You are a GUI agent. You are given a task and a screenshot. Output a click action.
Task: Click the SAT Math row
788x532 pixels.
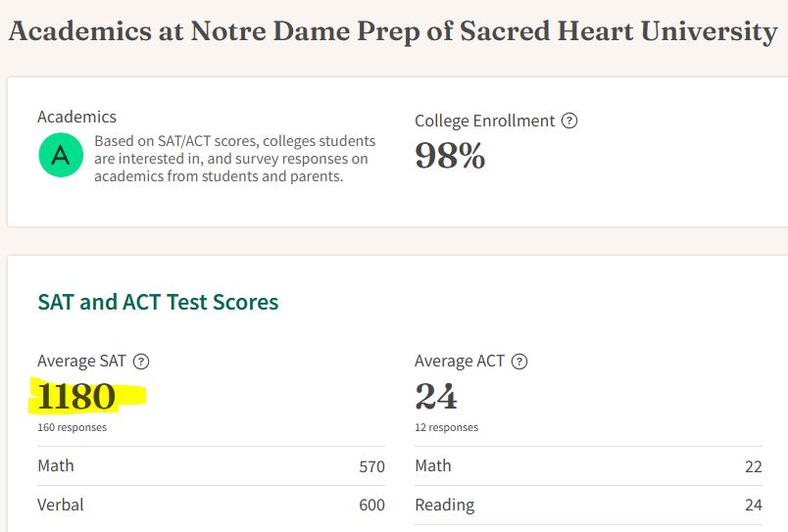tap(211, 466)
